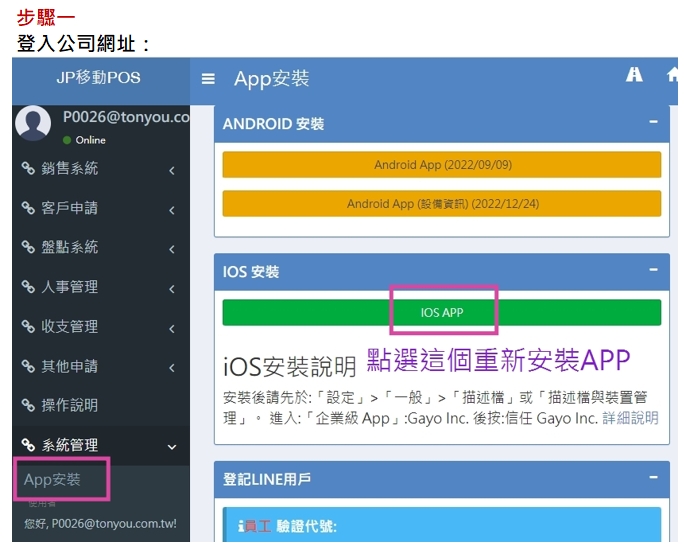
Task: Click the home icon in the top bar
Action: point(672,75)
